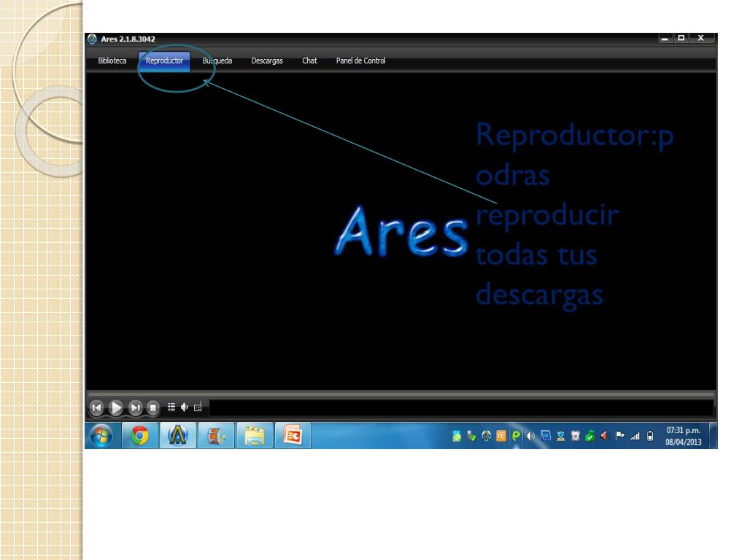Close the Ares window
Viewport: 747px width, 560px height.
coord(701,38)
